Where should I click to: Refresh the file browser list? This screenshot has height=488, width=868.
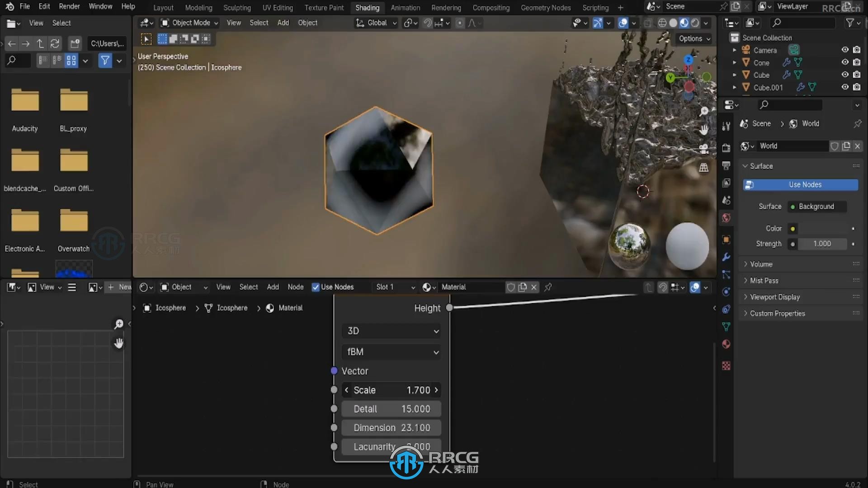(x=55, y=43)
